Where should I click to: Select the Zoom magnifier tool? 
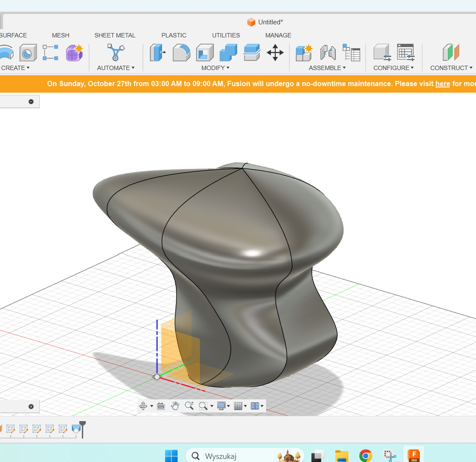coord(189,405)
